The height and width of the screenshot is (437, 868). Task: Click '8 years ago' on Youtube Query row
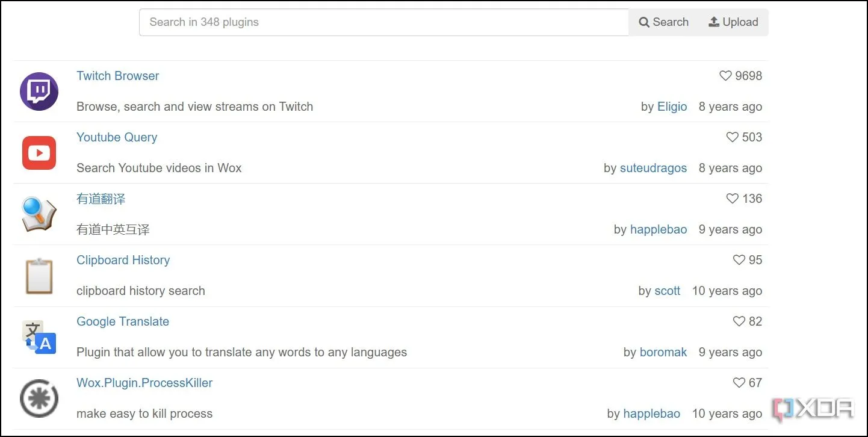click(730, 168)
